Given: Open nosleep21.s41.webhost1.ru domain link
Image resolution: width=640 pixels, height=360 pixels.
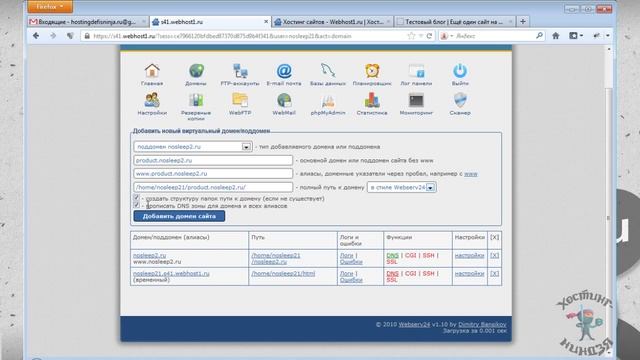Looking at the screenshot, I should (x=171, y=273).
